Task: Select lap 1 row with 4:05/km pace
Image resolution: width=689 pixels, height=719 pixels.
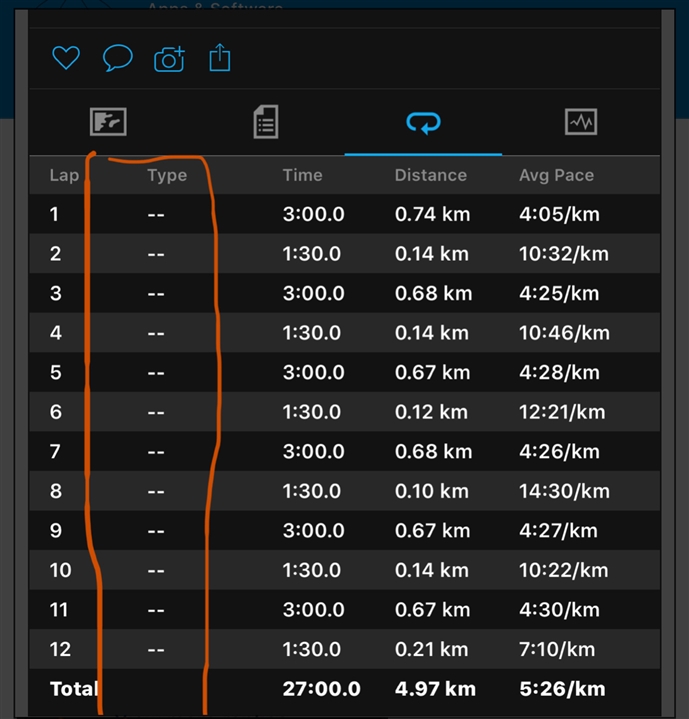Action: point(345,214)
